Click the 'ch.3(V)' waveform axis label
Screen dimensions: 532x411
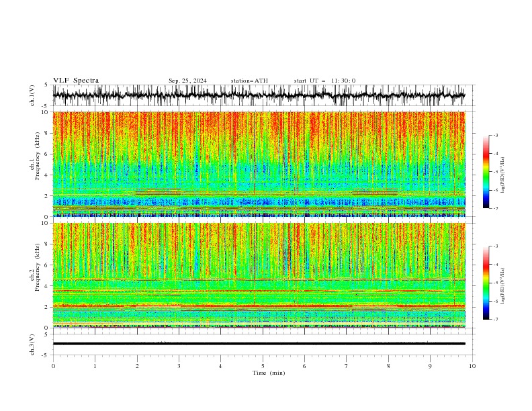[x=32, y=345]
